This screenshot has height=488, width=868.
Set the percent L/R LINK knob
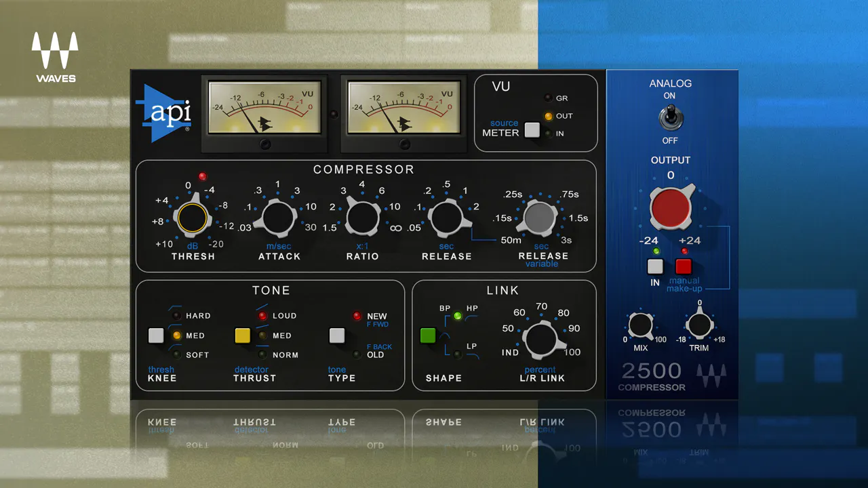click(x=541, y=339)
